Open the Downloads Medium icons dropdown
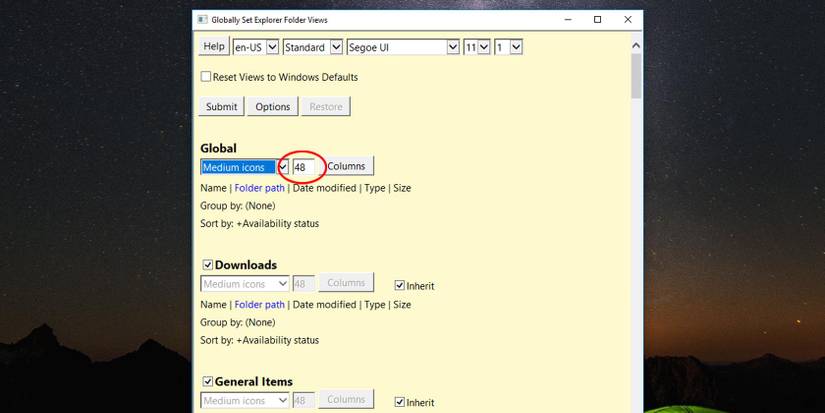 click(245, 284)
